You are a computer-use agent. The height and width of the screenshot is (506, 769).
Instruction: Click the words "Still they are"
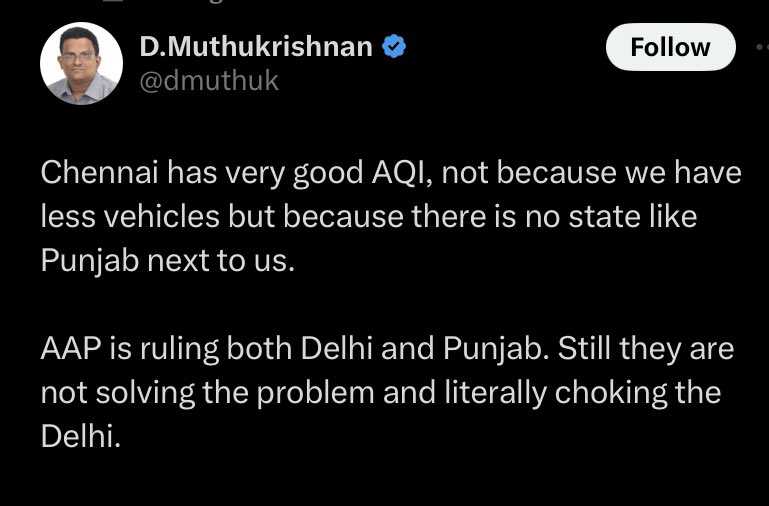(x=646, y=348)
